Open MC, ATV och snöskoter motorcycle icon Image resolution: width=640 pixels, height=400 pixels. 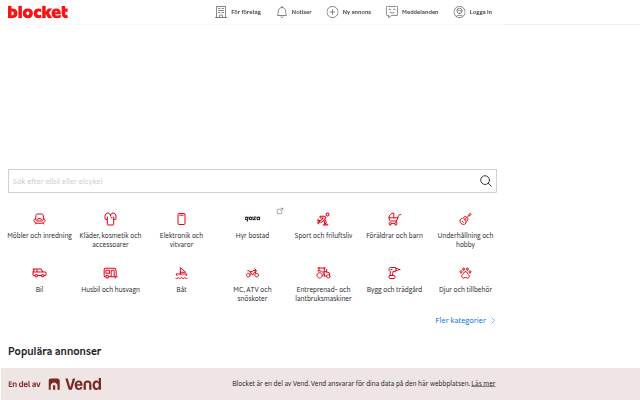tap(252, 273)
